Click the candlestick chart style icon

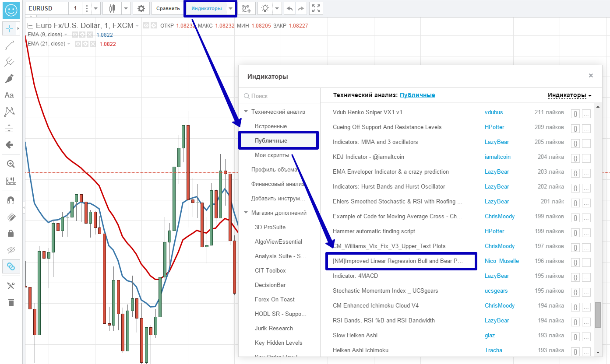point(113,8)
